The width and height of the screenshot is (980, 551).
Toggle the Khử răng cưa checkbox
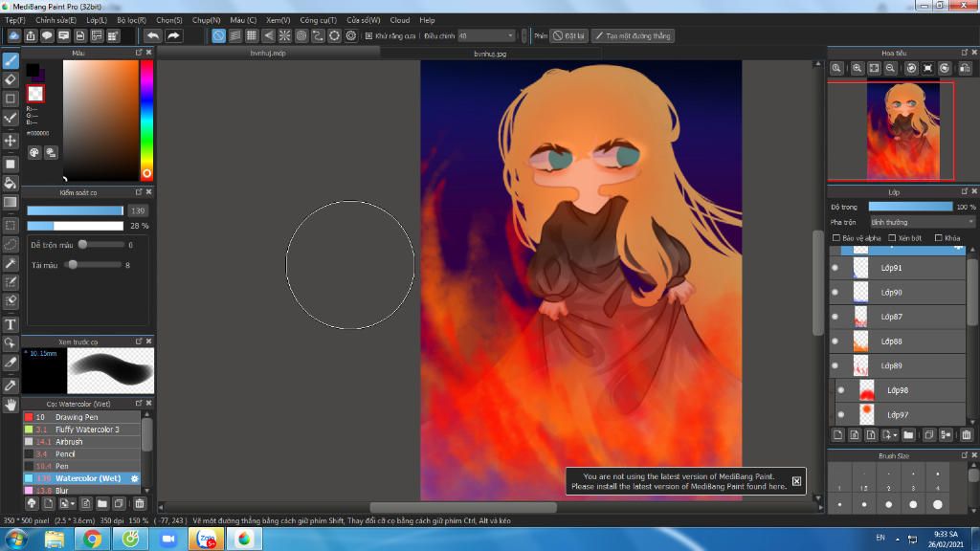tap(368, 36)
